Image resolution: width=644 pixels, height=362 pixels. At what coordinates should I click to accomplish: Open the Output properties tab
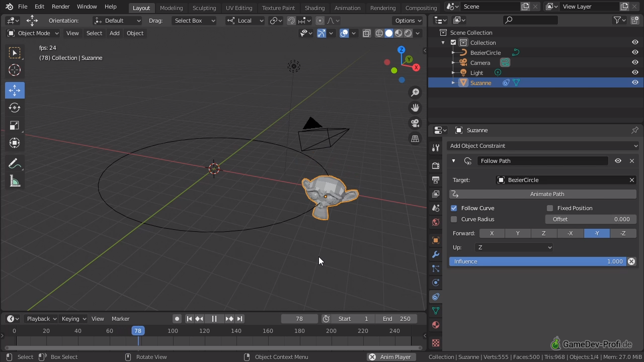click(436, 179)
